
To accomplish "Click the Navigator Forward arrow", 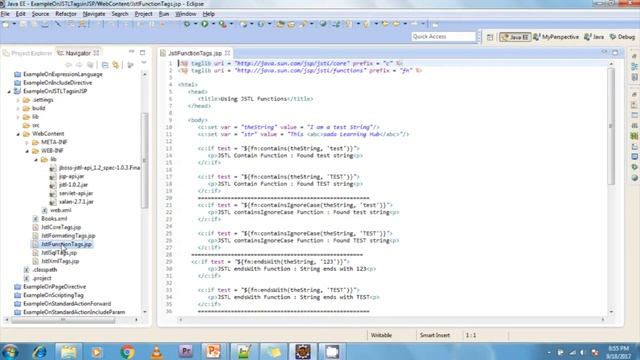I will tap(79, 64).
